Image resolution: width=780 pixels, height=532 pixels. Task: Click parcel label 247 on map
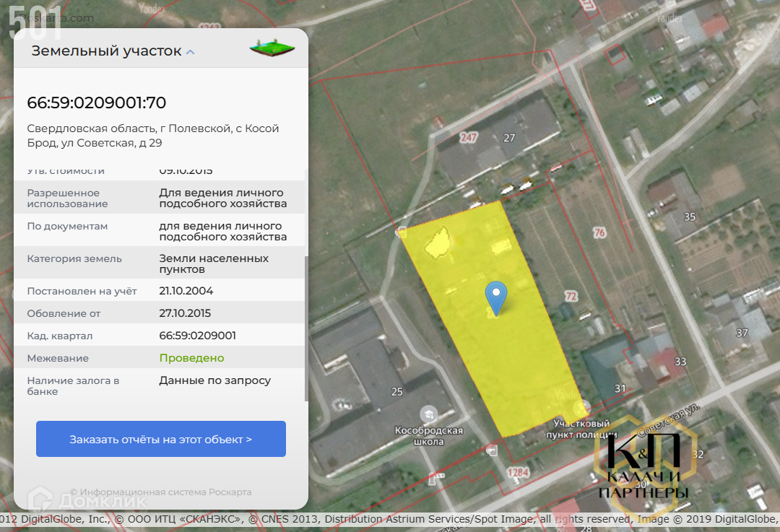click(x=468, y=137)
